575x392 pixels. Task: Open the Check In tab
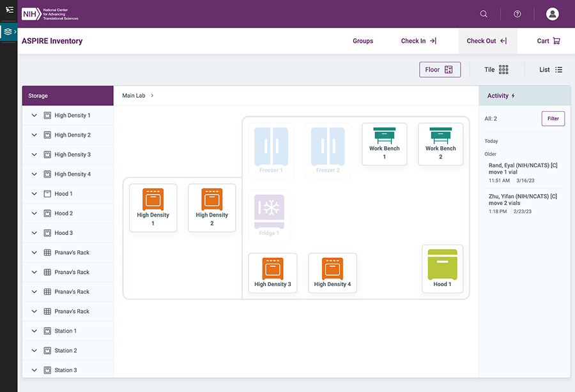click(418, 41)
